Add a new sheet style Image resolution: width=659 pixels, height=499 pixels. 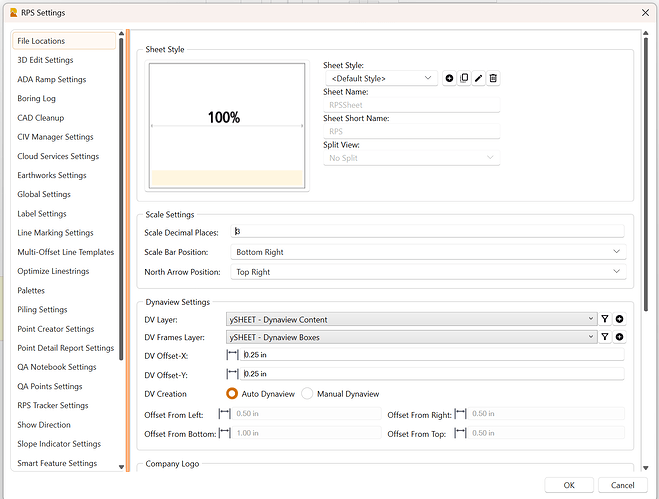[x=449, y=78]
